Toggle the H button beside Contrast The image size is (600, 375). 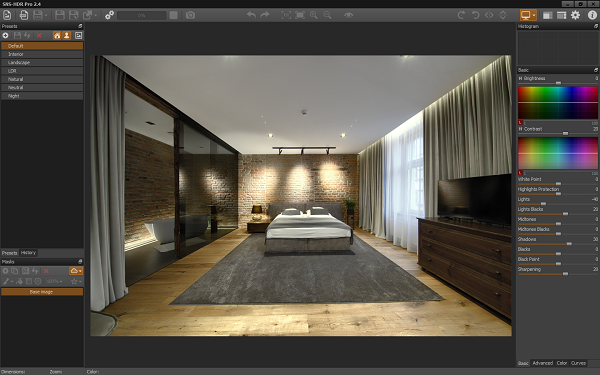click(x=520, y=129)
